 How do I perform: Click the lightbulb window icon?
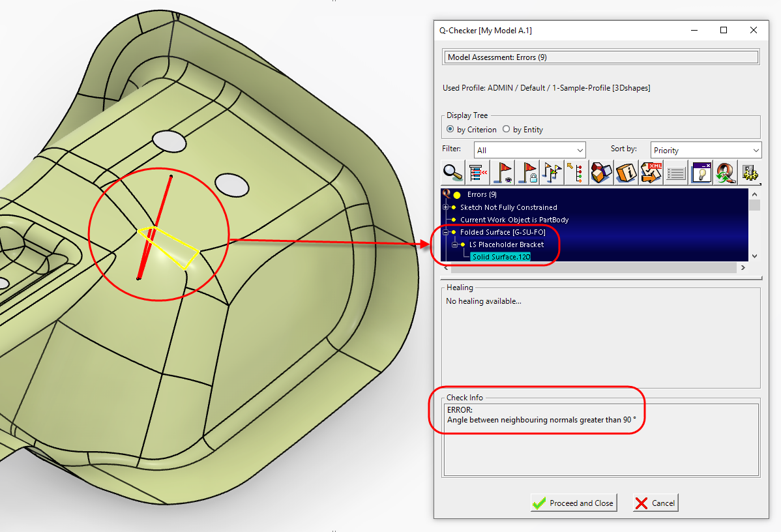701,173
